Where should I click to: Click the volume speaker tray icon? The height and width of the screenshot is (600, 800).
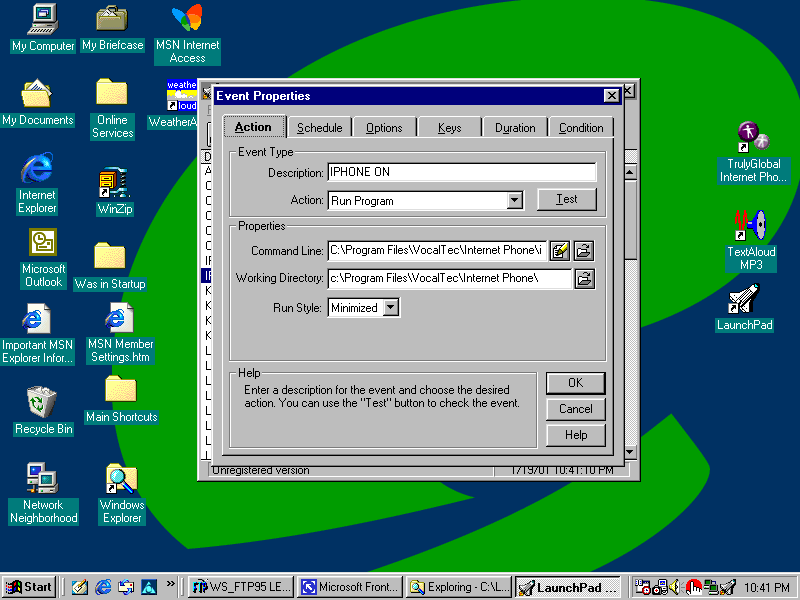[674, 587]
